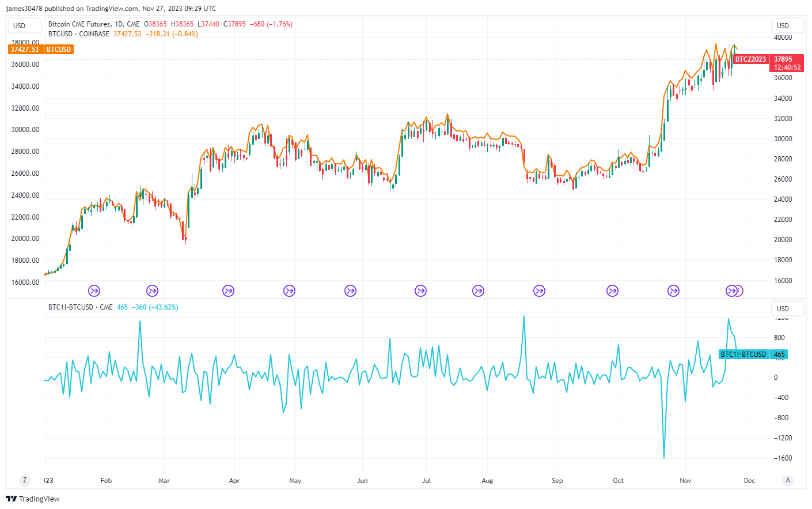Toggle auto-scaling with the A button
Screen dimensions: 812x509
click(x=787, y=480)
